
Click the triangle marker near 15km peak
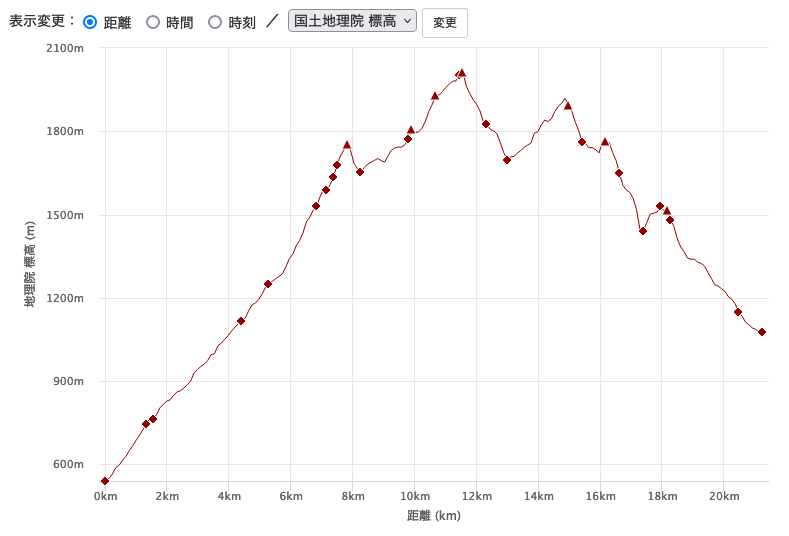coord(568,106)
